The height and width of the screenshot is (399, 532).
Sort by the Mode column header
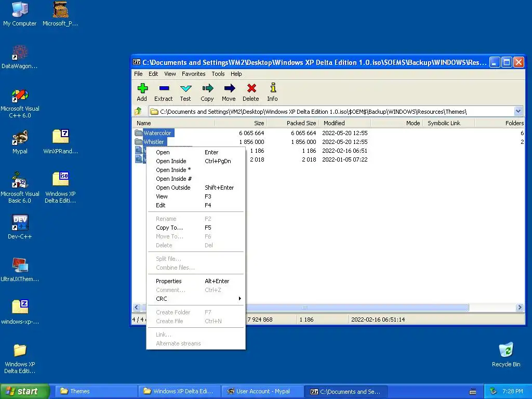tap(397, 123)
